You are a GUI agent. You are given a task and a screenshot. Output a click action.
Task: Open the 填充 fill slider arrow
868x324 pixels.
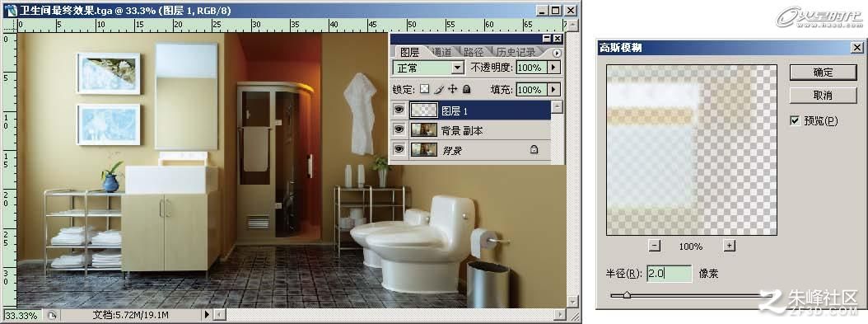(554, 89)
